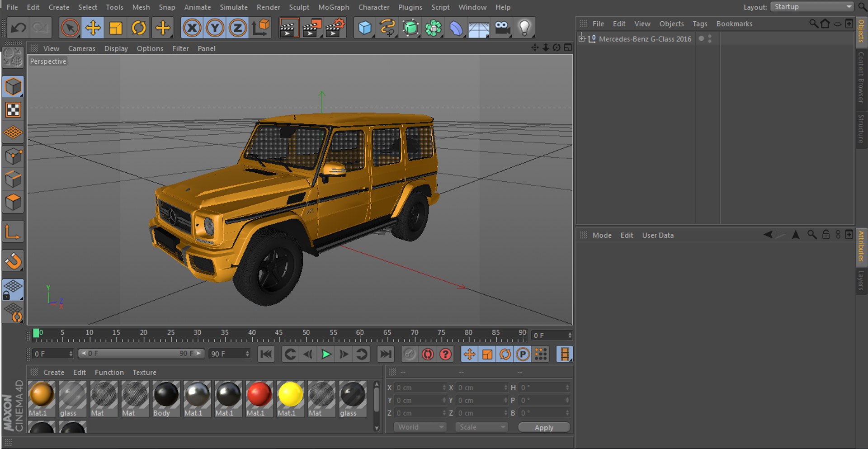Click the X position input field
868x449 pixels.
[420, 388]
